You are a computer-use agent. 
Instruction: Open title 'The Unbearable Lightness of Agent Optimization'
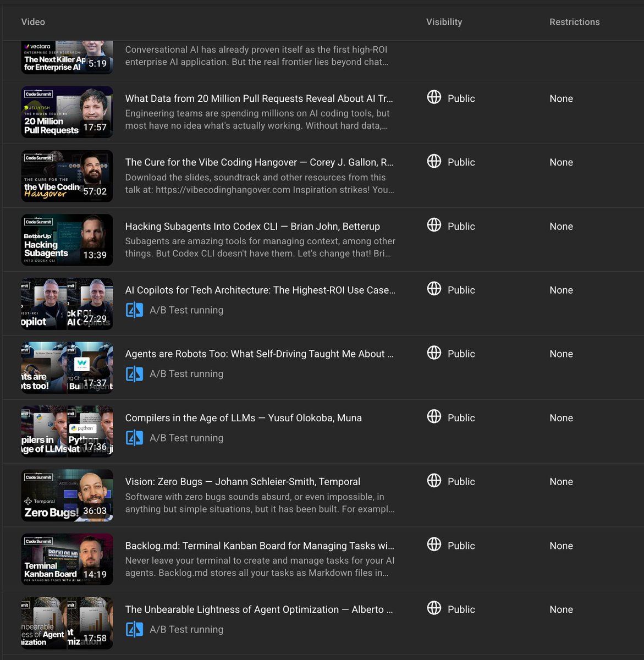point(259,609)
